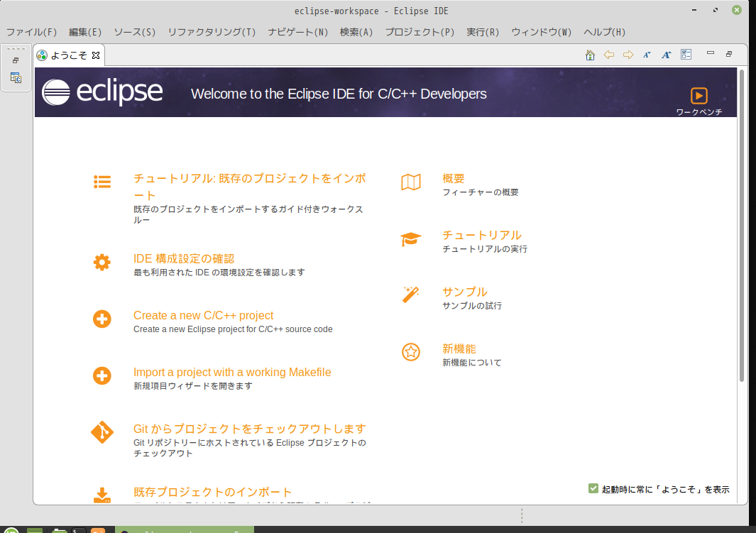Click the gear icon for IDE settings
Screen dimensions: 756x533
click(x=102, y=263)
